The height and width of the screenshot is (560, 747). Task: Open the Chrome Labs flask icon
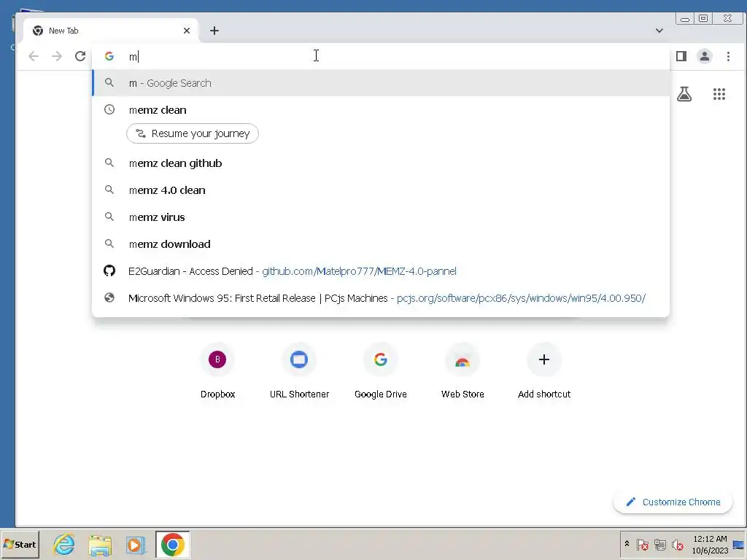click(x=684, y=94)
